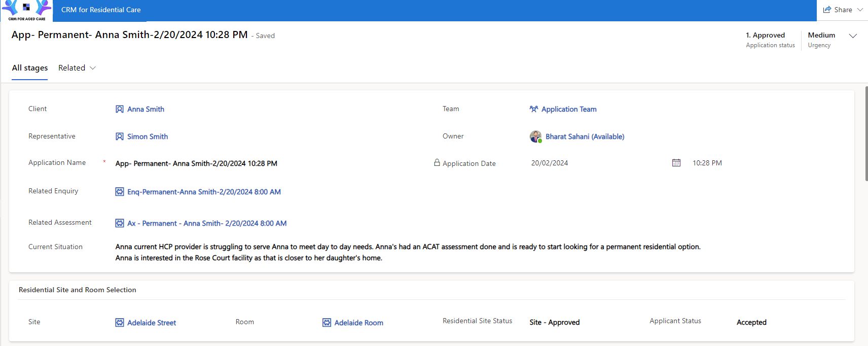Image resolution: width=868 pixels, height=346 pixels.
Task: Click the team icon beside Application Team
Action: point(534,109)
